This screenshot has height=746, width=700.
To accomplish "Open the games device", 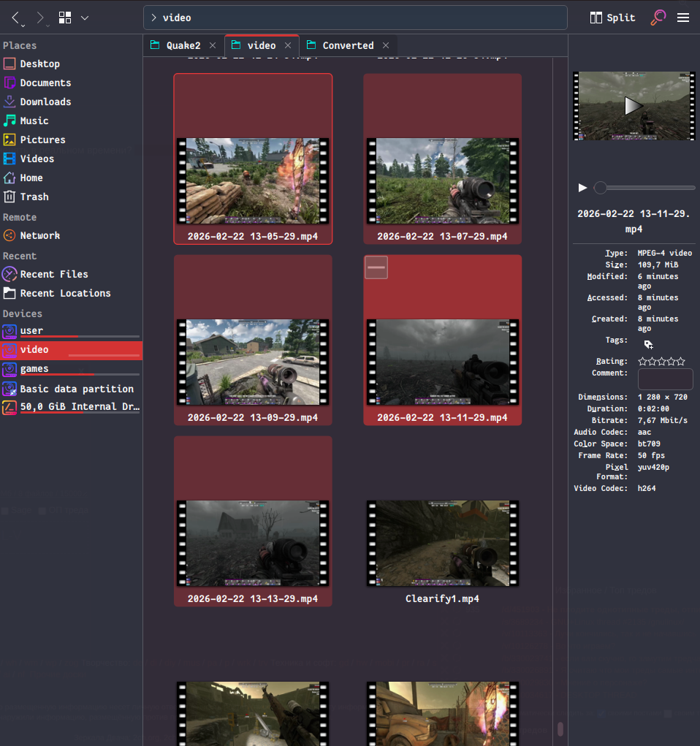I will (34, 369).
